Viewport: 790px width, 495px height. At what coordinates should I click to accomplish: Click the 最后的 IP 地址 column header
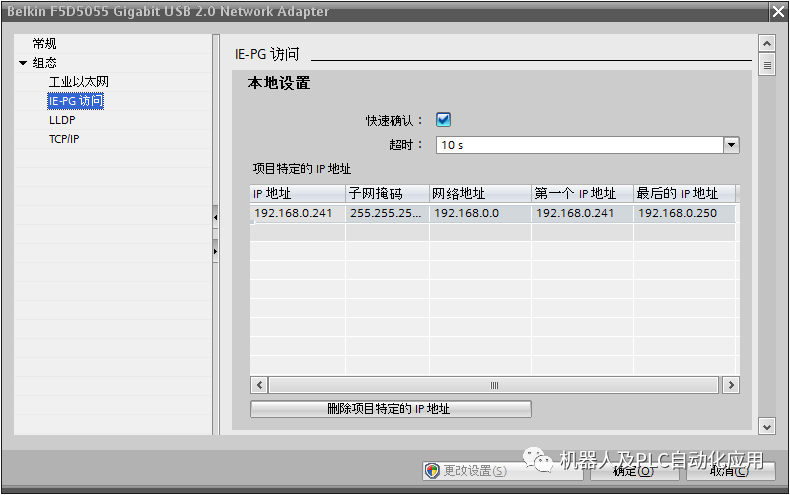tap(684, 194)
